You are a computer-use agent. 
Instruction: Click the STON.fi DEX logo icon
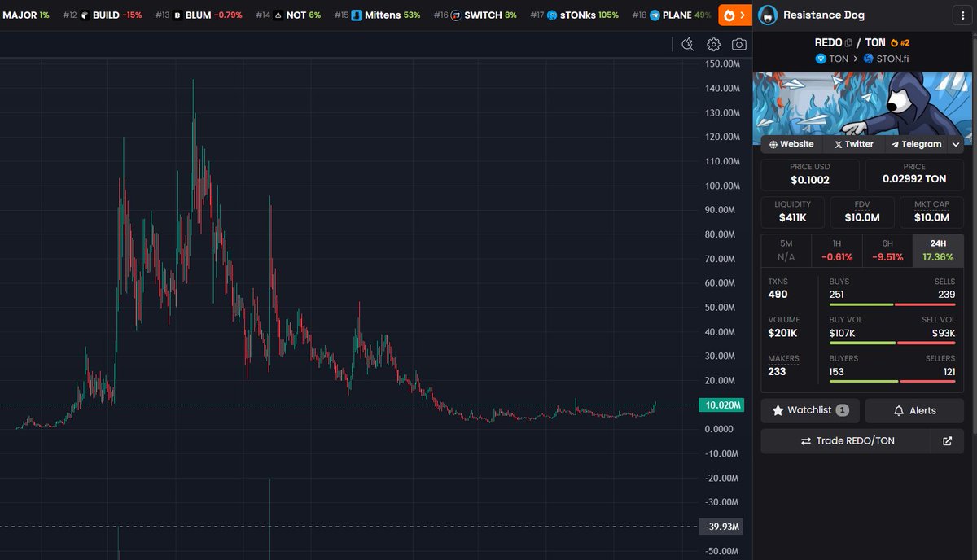(868, 59)
